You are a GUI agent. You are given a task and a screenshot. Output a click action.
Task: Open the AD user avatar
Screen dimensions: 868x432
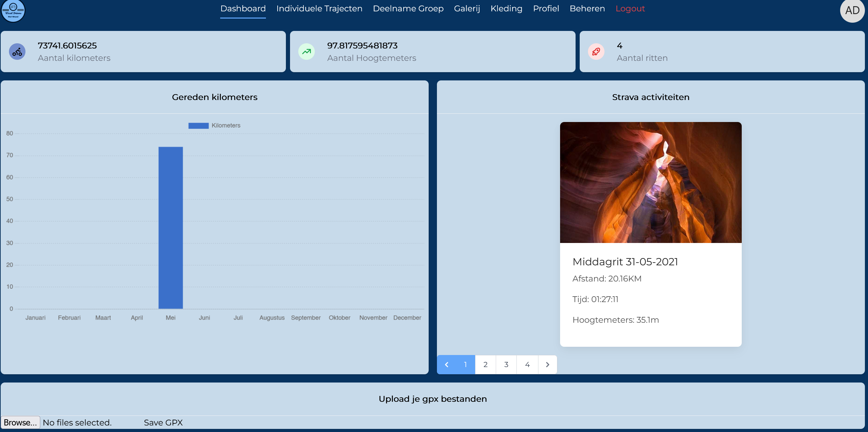click(852, 11)
